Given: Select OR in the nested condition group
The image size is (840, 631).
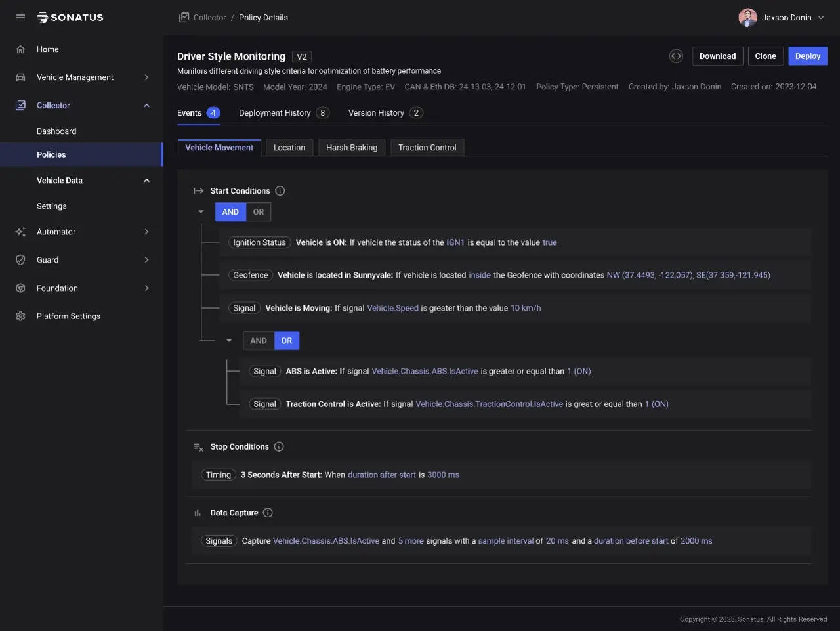Looking at the screenshot, I should tap(287, 341).
